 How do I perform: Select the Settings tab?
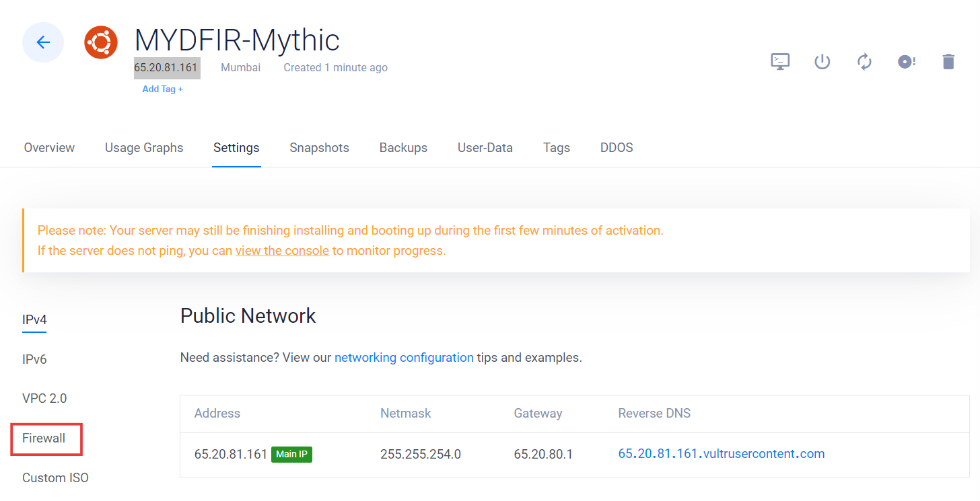coord(236,147)
